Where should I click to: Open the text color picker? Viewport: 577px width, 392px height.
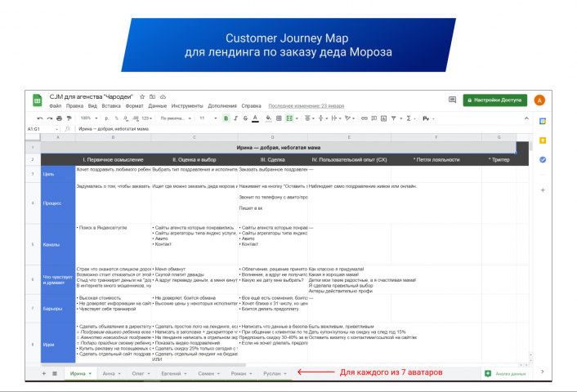(255, 118)
